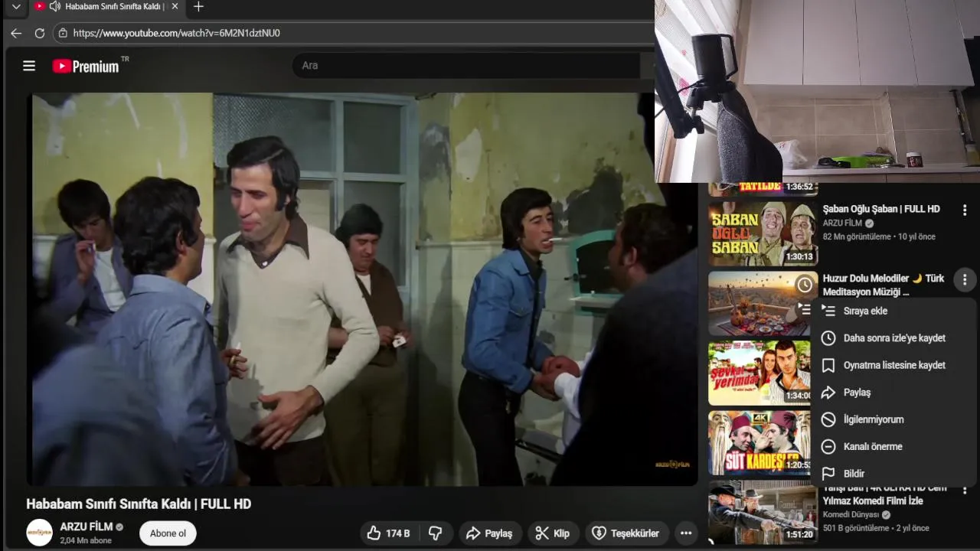Viewport: 980px width, 551px height.
Task: Go back with the browser back arrow
Action: (15, 33)
